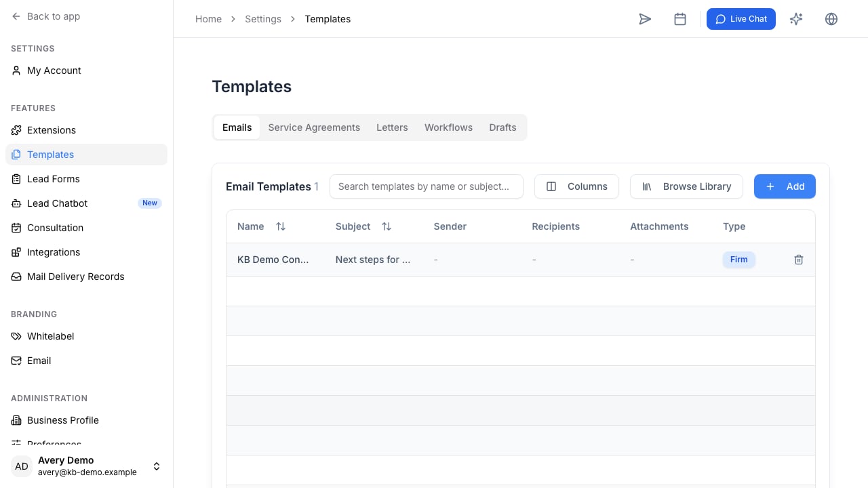
Task: Open Extensions in the sidebar
Action: [x=86, y=130]
